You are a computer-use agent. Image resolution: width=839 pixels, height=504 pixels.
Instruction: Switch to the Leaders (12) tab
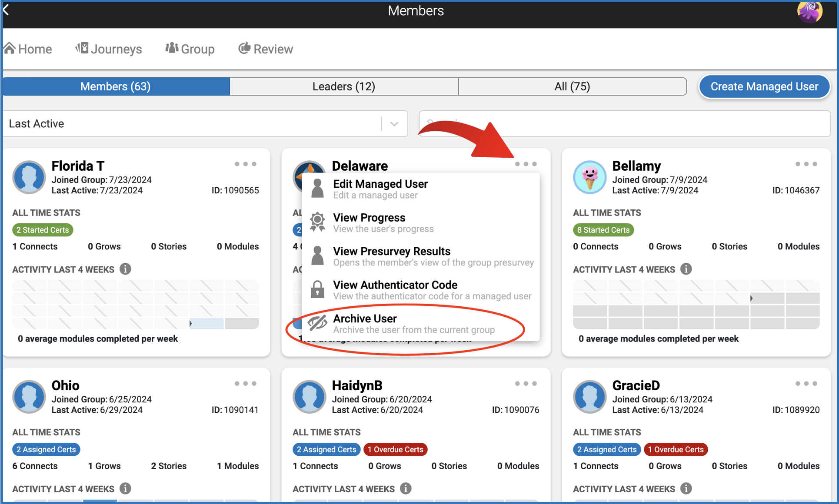point(343,86)
